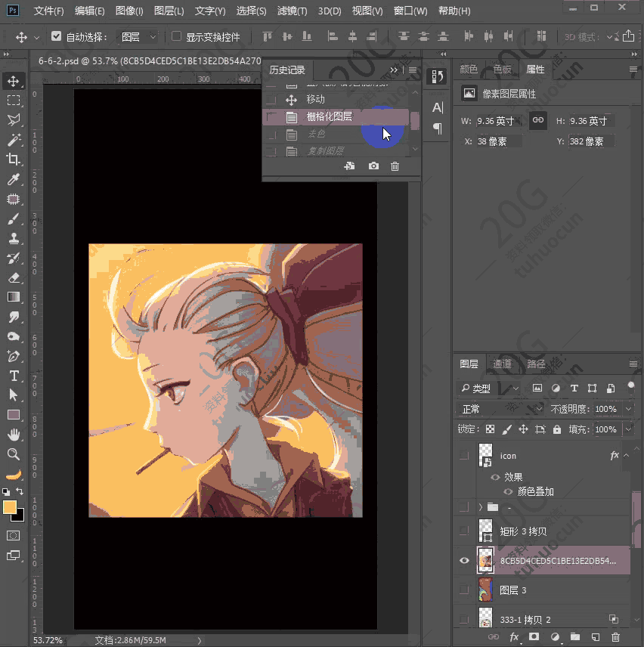Open the 填充 fill dropdown arrow
Image resolution: width=644 pixels, height=647 pixels.
click(628, 429)
